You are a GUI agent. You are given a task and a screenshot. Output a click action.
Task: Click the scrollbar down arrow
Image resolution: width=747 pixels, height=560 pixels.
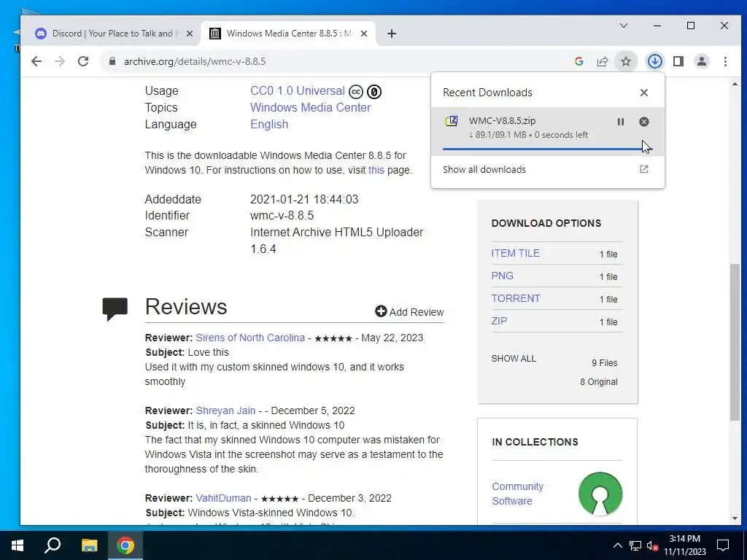point(734,518)
